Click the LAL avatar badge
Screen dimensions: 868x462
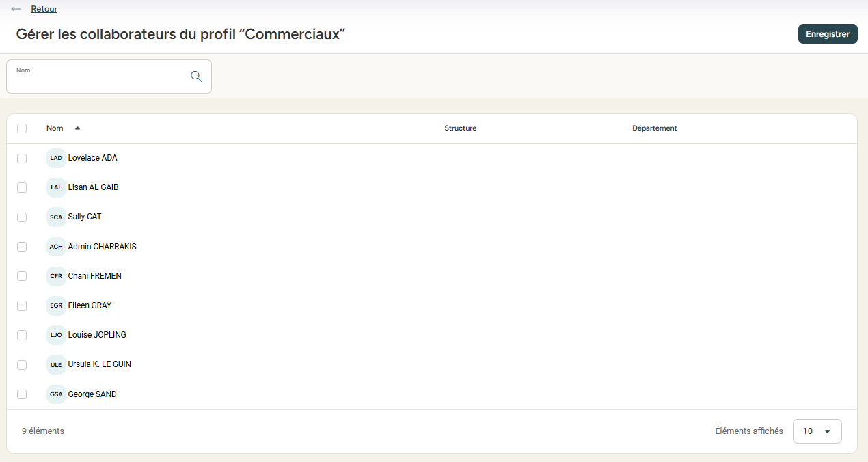click(x=56, y=187)
